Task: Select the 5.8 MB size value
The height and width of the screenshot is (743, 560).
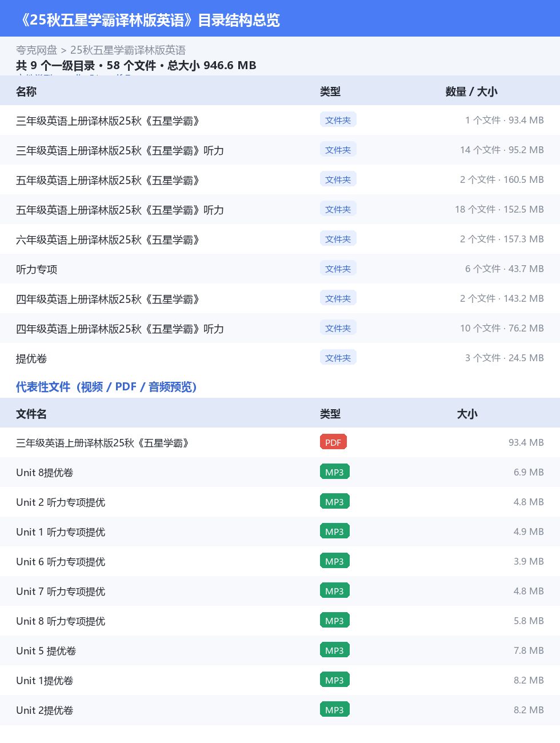Action: (x=529, y=621)
